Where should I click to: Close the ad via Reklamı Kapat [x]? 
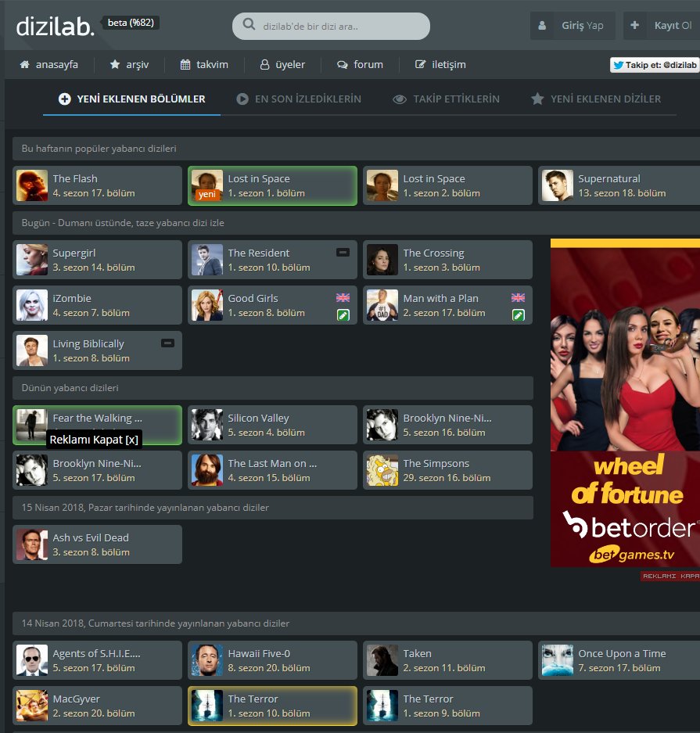pyautogui.click(x=94, y=440)
